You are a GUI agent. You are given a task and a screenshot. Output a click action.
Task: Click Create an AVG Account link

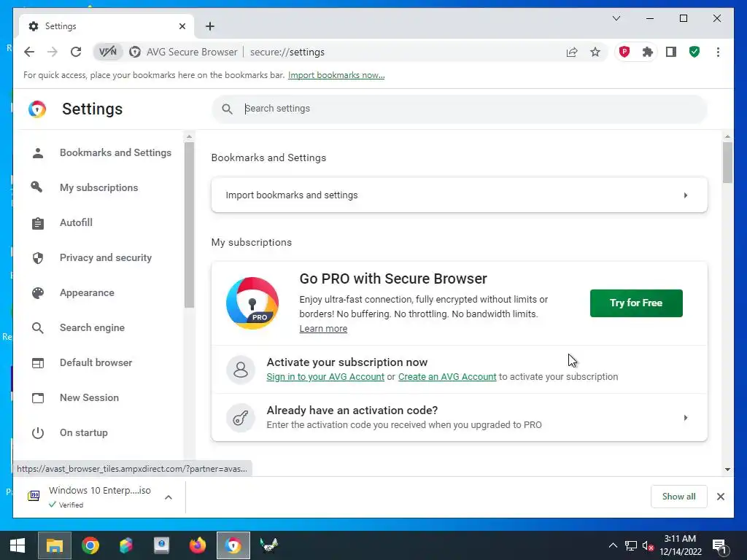click(447, 377)
